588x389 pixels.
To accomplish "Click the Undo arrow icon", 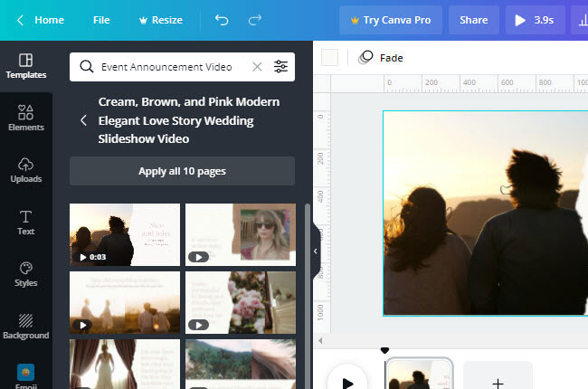I will (222, 20).
